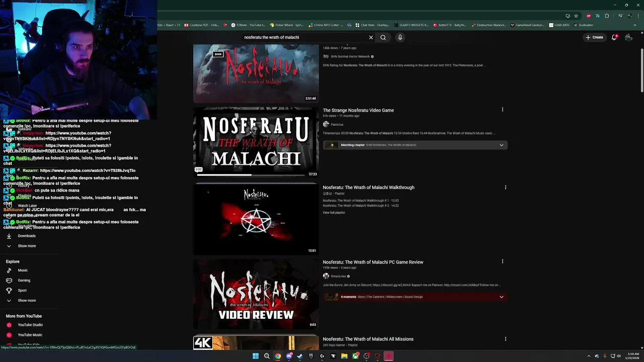644x362 pixels.
Task: Click the progress bar on the Malachi thumbnail
Action: (251, 175)
